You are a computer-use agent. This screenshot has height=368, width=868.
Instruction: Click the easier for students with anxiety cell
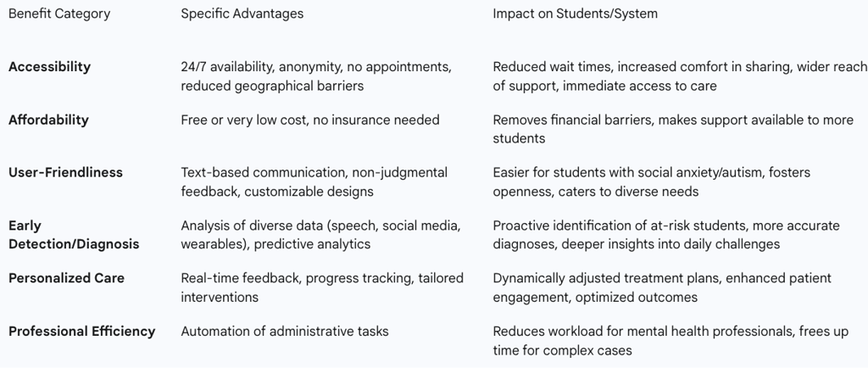651,181
